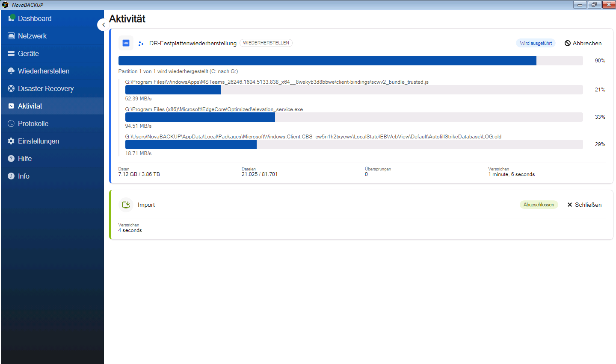
Task: Click the 29% LOG.old progress bar
Action: (x=354, y=144)
